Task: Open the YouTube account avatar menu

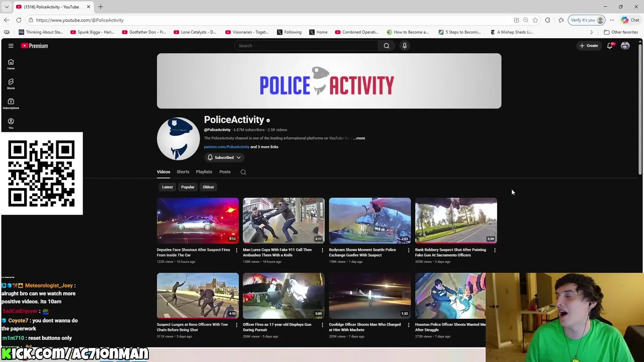Action: coord(625,46)
